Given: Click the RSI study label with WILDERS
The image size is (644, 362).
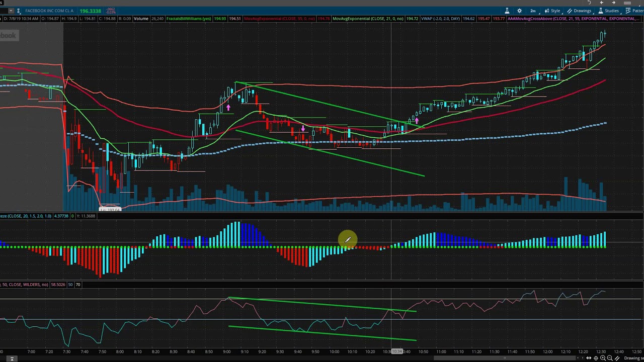Looking at the screenshot, I should pyautogui.click(x=24, y=285).
